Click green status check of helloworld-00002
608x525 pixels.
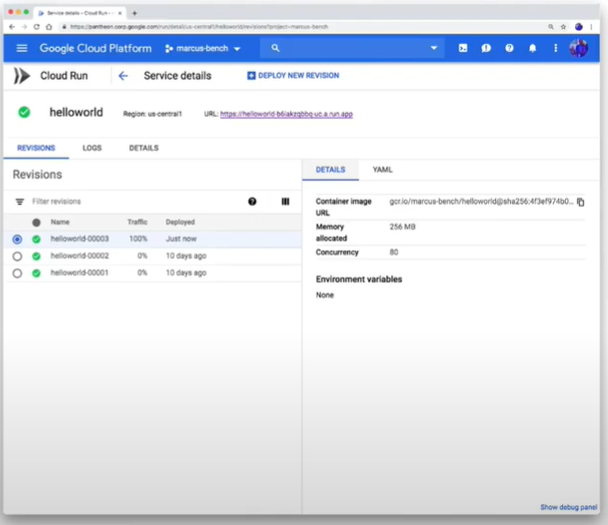36,256
